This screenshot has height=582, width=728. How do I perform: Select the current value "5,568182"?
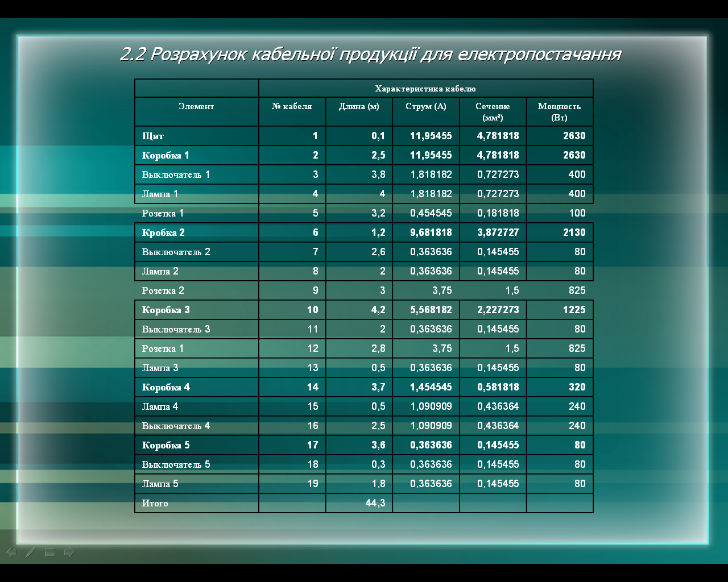(431, 310)
